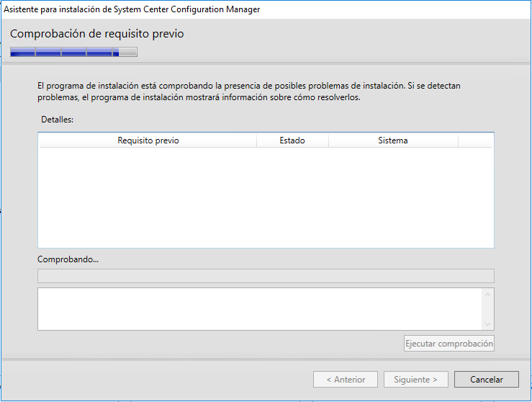Click the < Anterior button
Screen dimensions: 532x402
click(x=346, y=379)
